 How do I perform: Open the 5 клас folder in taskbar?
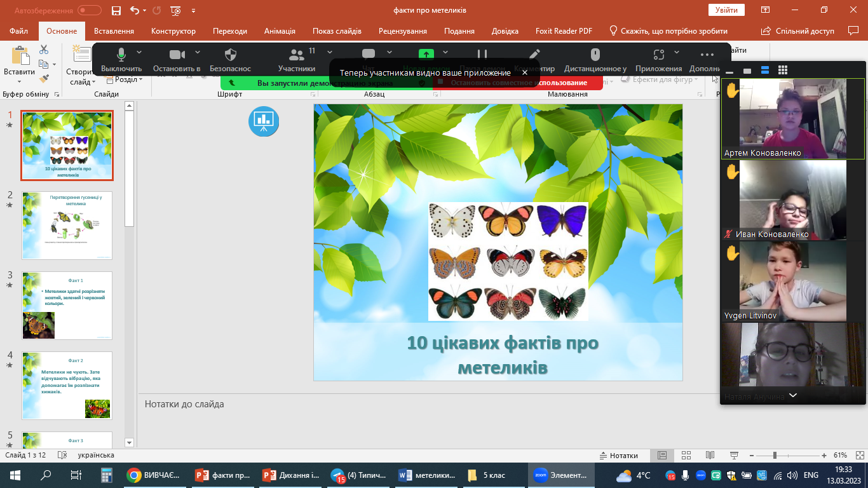click(x=493, y=475)
